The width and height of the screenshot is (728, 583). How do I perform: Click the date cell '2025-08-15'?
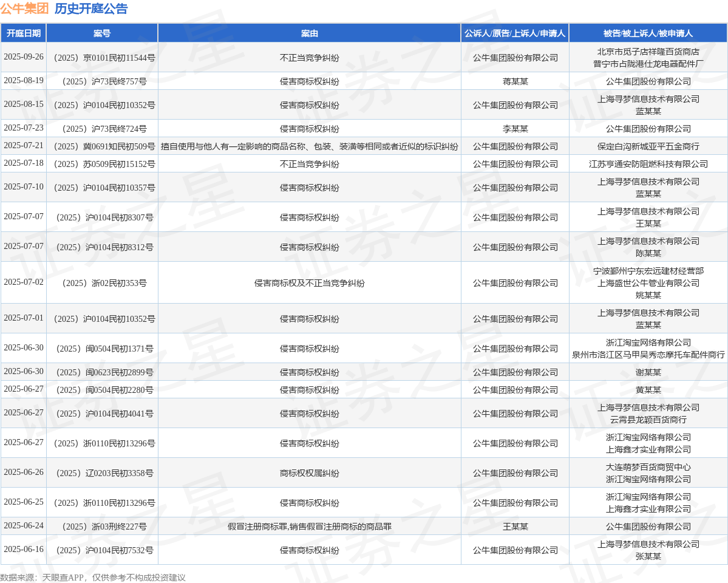(24, 104)
